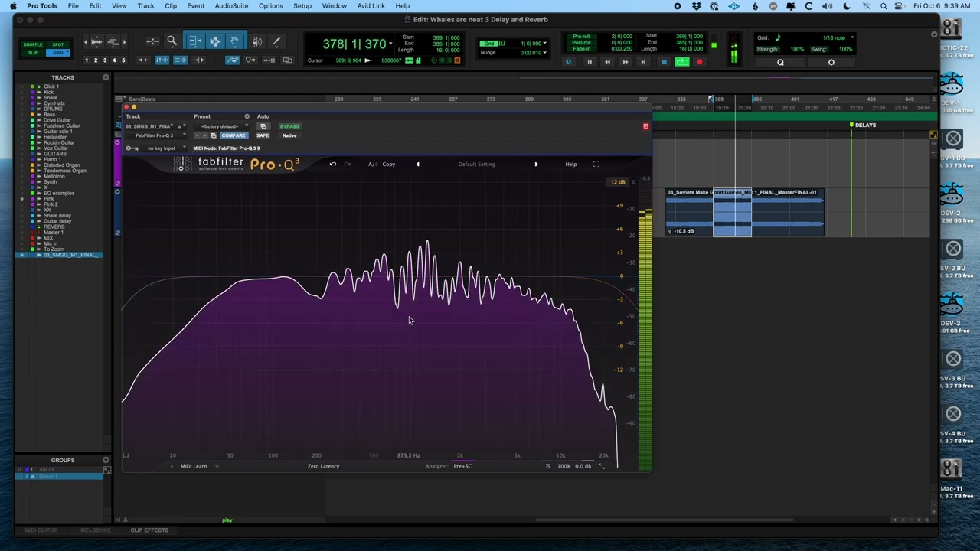This screenshot has height=551, width=980.
Task: Select the Zoomer magnifier tool
Action: 172,42
